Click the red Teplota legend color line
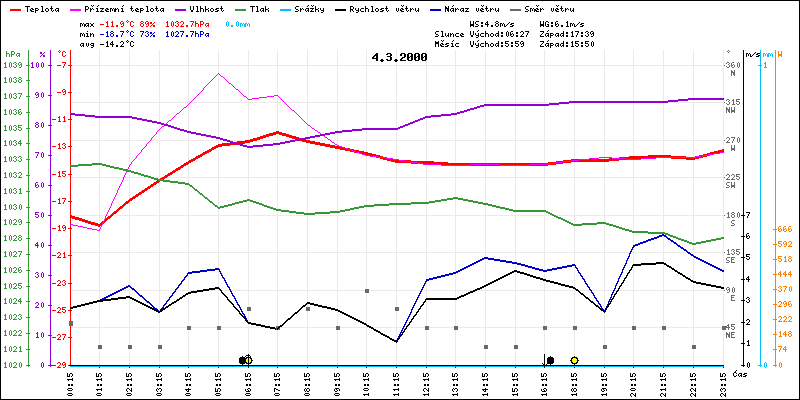The height and width of the screenshot is (400, 800). (12, 9)
